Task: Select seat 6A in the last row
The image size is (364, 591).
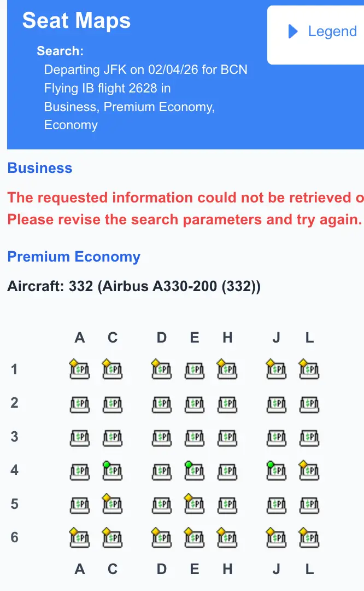Action: click(x=80, y=538)
